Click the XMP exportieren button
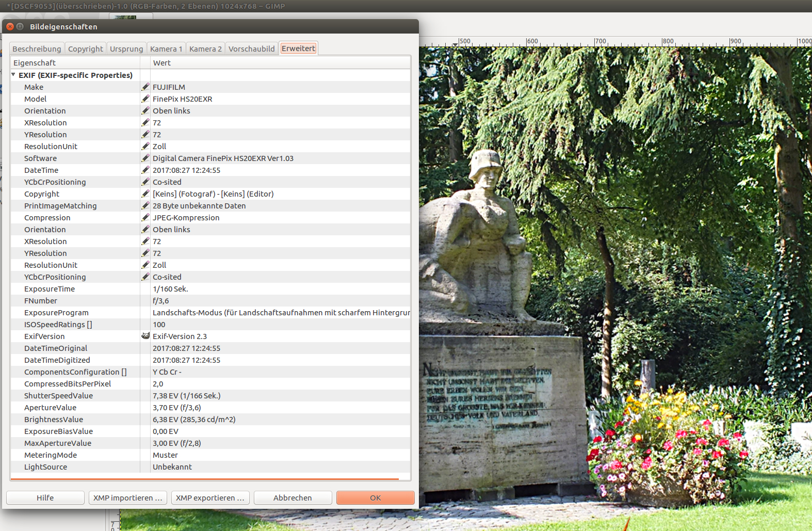The width and height of the screenshot is (812, 531). click(x=210, y=497)
